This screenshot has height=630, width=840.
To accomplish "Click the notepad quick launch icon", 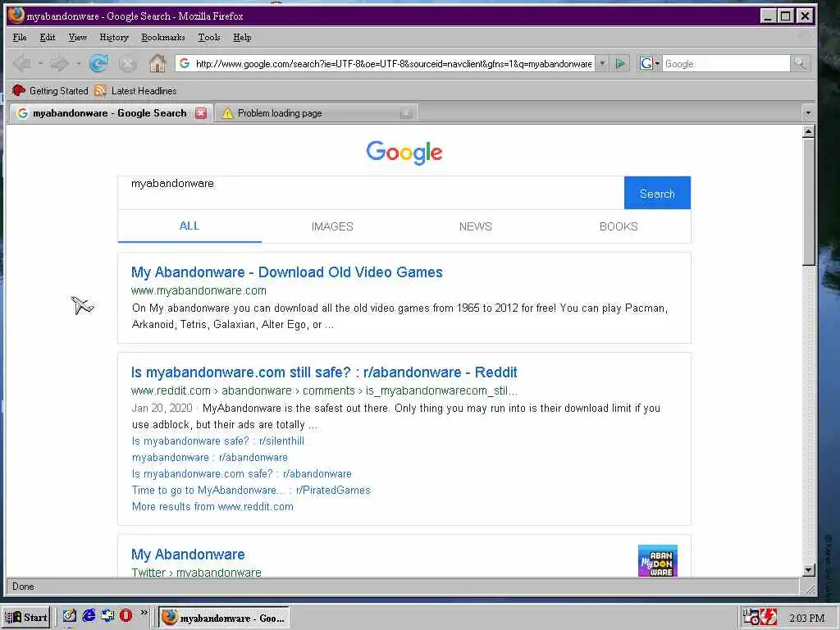I will pyautogui.click(x=69, y=615).
